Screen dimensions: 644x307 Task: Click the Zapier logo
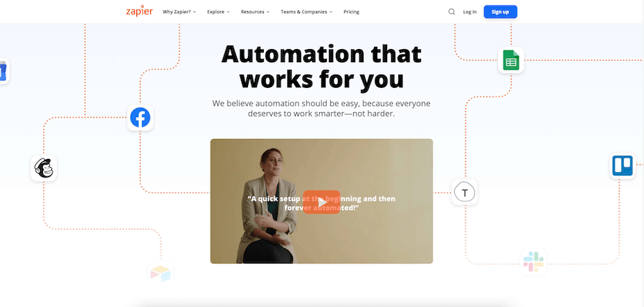coord(139,11)
